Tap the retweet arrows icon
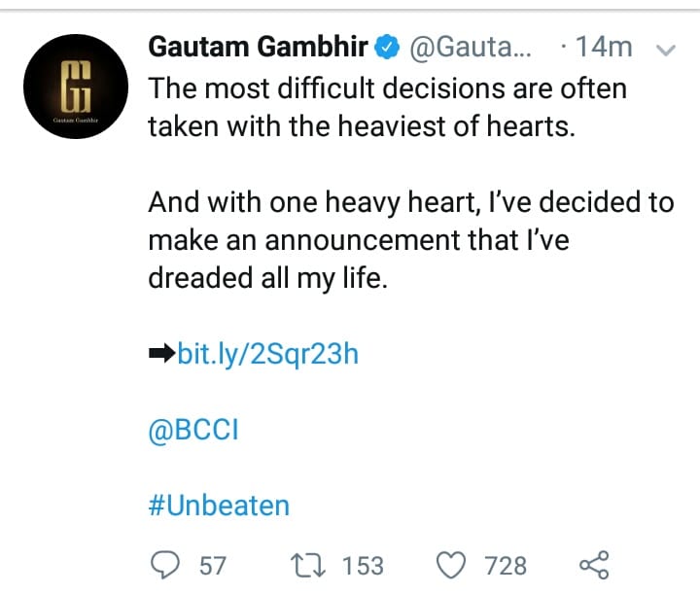This screenshot has height=595, width=700. click(x=308, y=566)
